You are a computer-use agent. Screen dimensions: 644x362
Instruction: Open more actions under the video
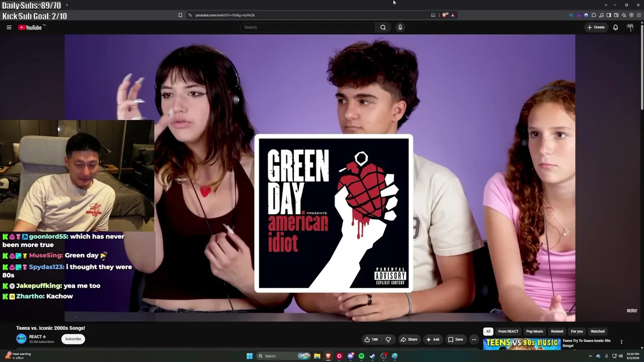(474, 339)
